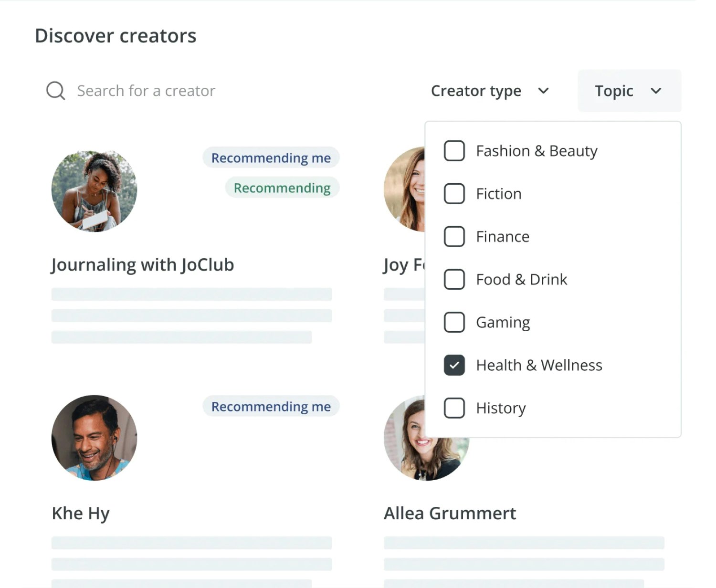The width and height of the screenshot is (716, 588).
Task: Click the green Recommending badge
Action: 282,188
